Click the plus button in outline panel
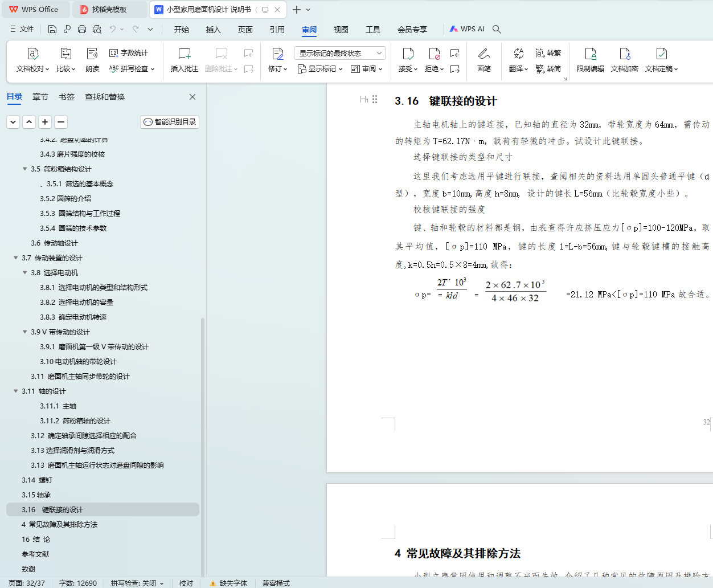The image size is (713, 588). [45, 122]
